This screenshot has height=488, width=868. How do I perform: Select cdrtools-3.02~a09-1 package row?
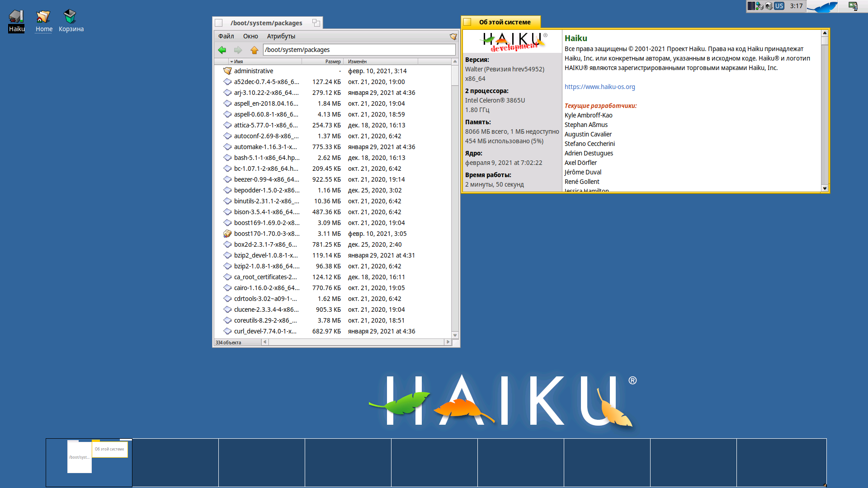pyautogui.click(x=332, y=299)
